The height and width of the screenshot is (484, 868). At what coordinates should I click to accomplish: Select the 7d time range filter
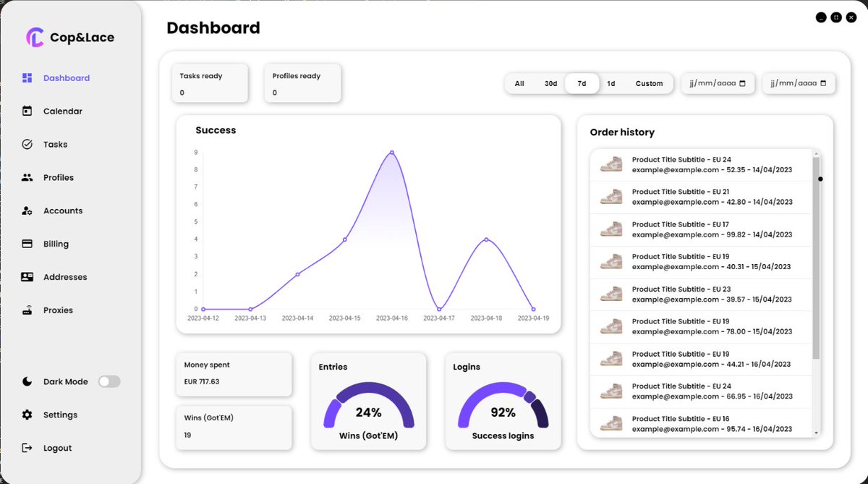point(582,83)
